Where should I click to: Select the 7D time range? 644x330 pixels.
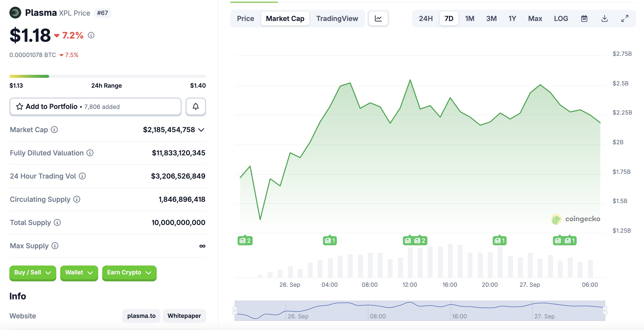pyautogui.click(x=449, y=19)
